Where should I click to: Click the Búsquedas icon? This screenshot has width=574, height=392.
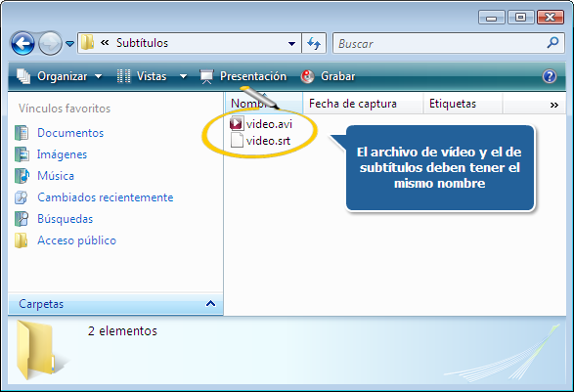click(22, 219)
